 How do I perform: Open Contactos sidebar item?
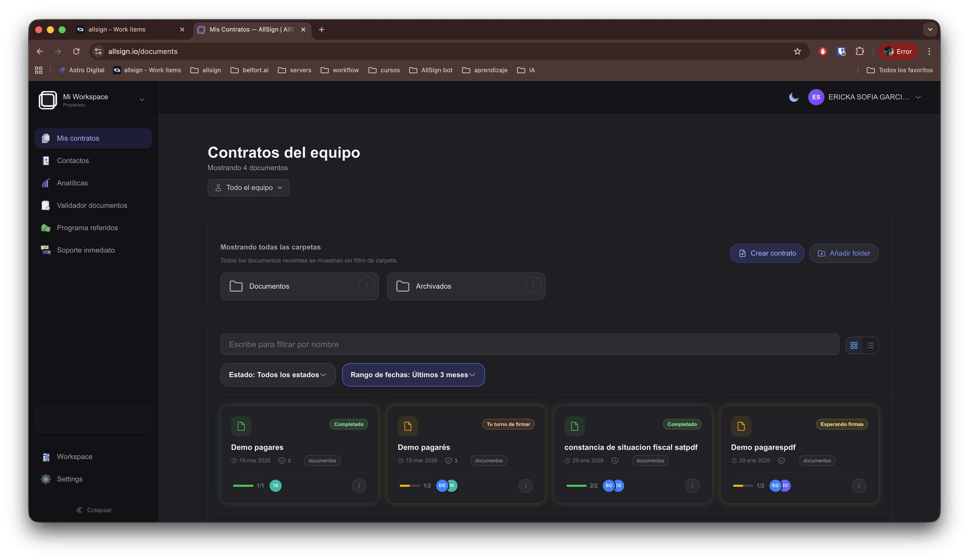73,161
